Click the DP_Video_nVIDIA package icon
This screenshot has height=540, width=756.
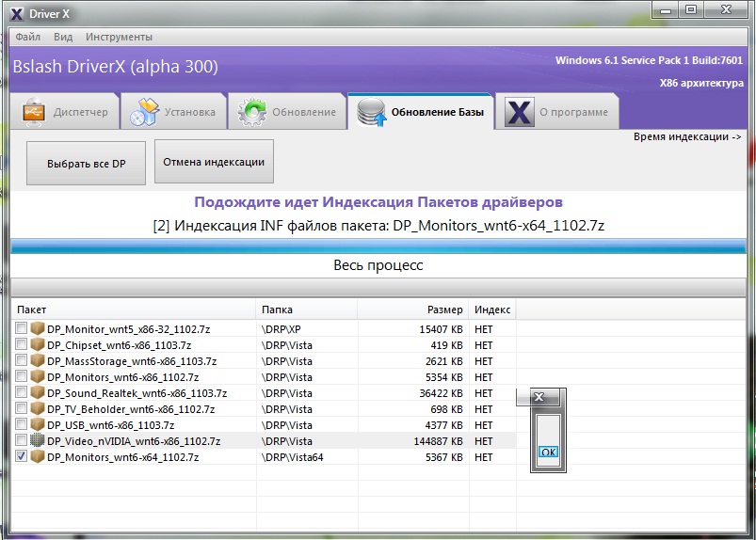point(37,441)
